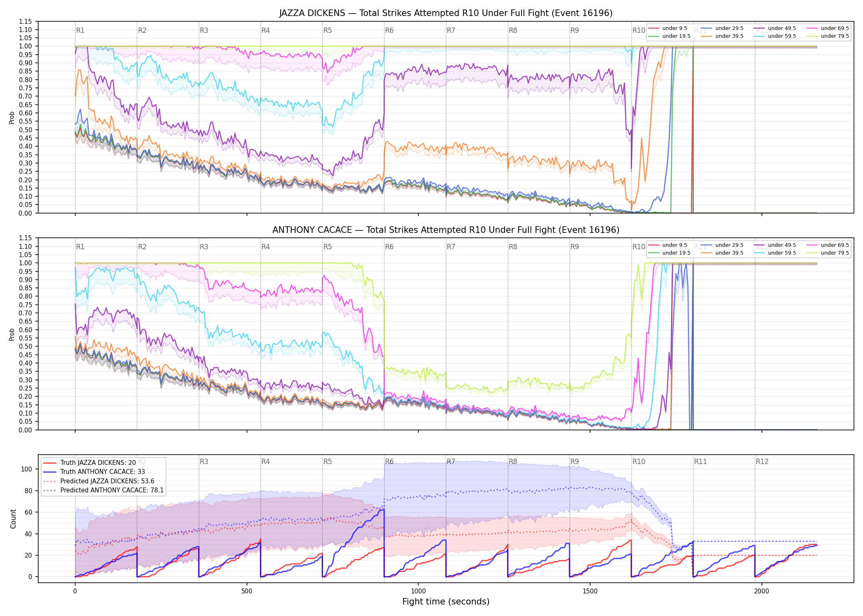Click 1.15 tick on Jazza Dickens chart
863x616 pixels.
click(x=25, y=21)
